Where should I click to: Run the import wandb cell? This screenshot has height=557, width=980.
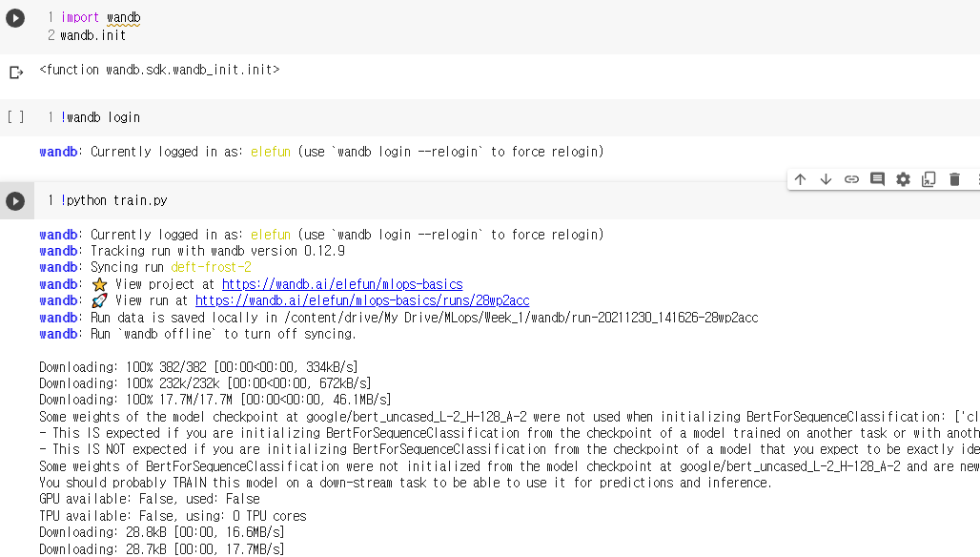point(15,18)
